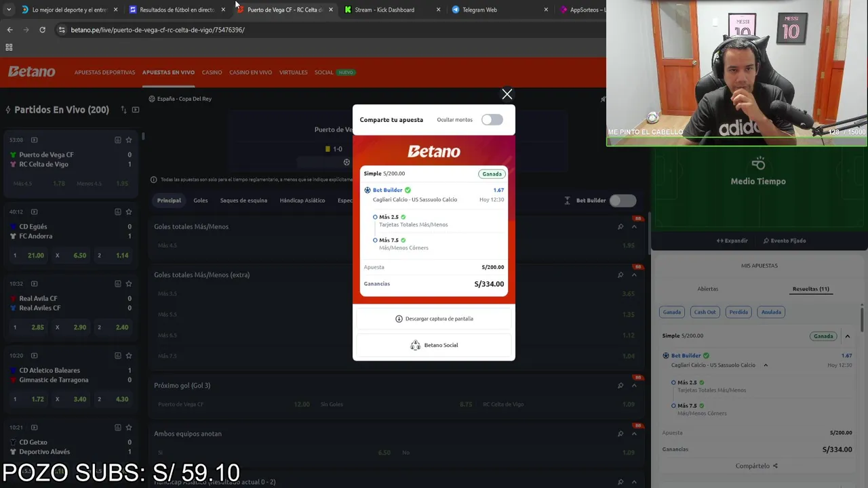Select 1.14 odds for FC Andorra
868x488 pixels.
[x=114, y=256]
